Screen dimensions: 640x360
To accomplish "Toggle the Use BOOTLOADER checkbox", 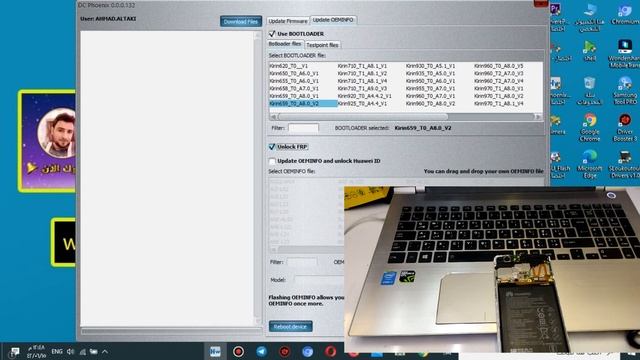I will (x=272, y=33).
